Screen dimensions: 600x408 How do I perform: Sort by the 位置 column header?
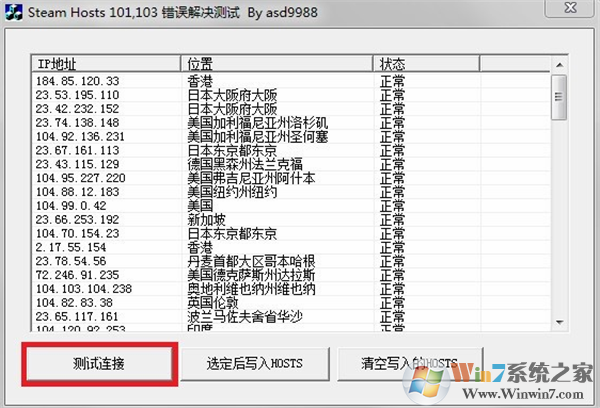click(x=277, y=64)
